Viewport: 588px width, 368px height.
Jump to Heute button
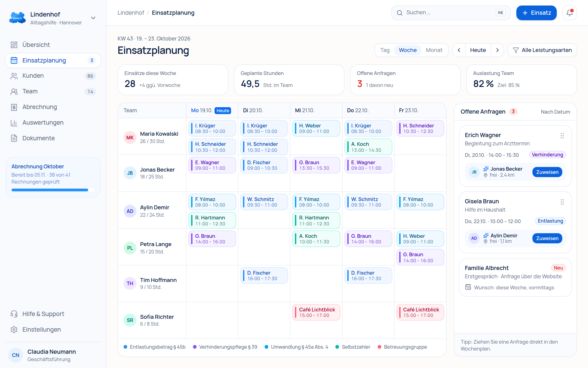tap(478, 50)
